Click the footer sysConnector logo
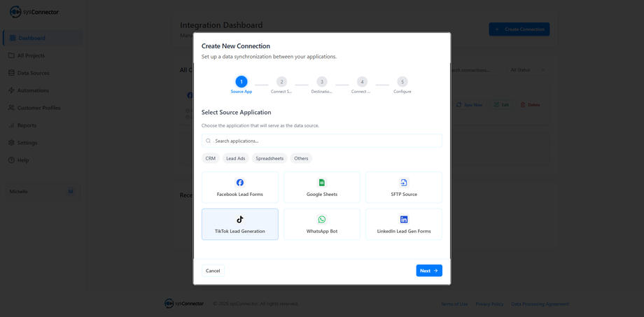 pyautogui.click(x=184, y=304)
